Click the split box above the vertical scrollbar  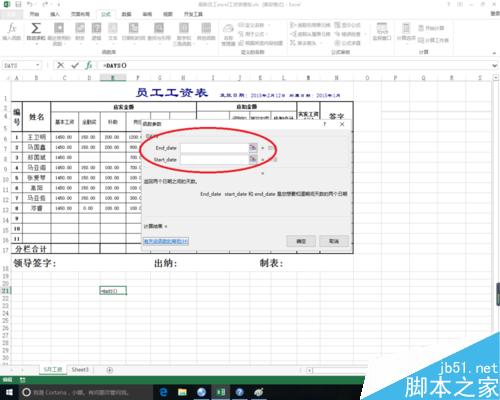[496, 77]
